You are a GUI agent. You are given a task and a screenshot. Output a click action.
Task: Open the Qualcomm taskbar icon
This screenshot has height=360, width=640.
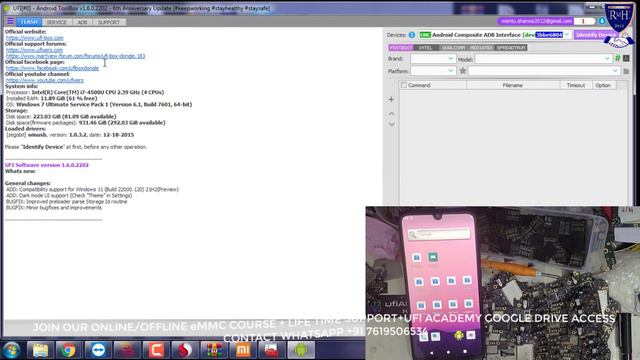pos(185,350)
